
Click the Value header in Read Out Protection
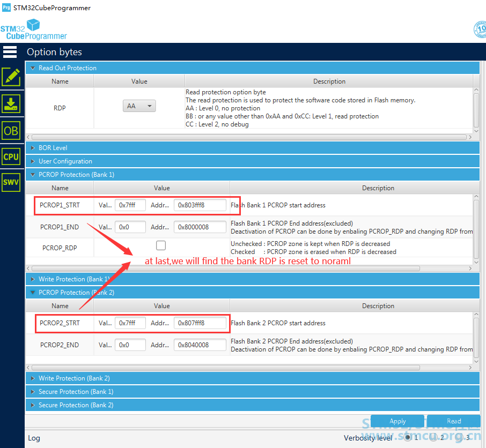139,81
